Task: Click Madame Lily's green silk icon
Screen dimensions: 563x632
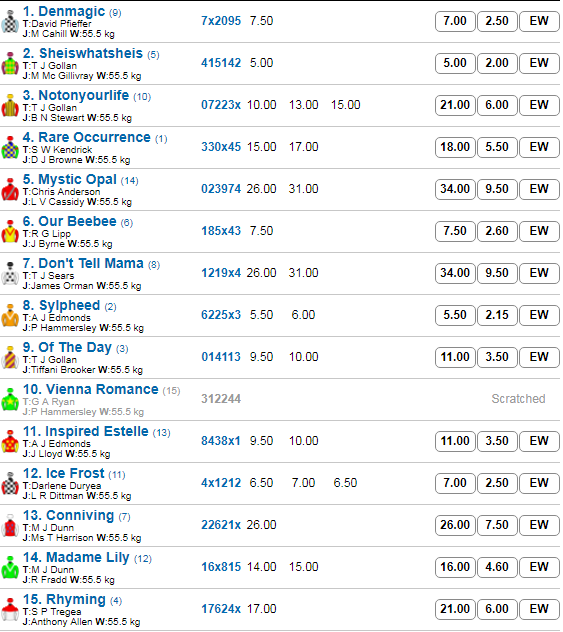Action: [x=10, y=568]
